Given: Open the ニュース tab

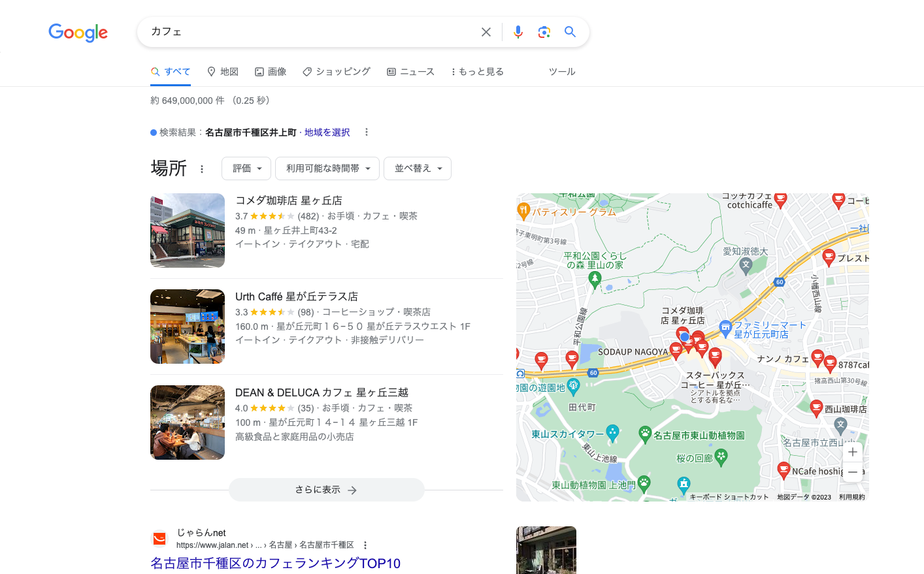Looking at the screenshot, I should point(410,72).
